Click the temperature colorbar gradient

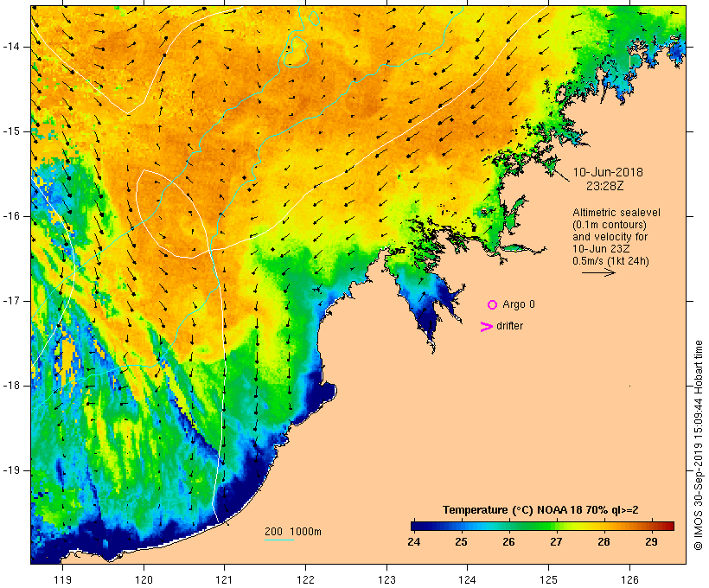[x=543, y=526]
